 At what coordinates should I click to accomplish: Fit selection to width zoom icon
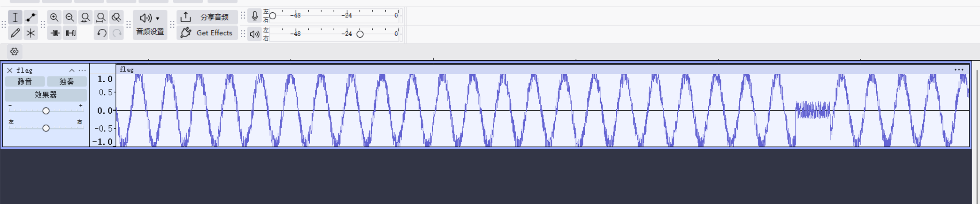pyautogui.click(x=85, y=17)
